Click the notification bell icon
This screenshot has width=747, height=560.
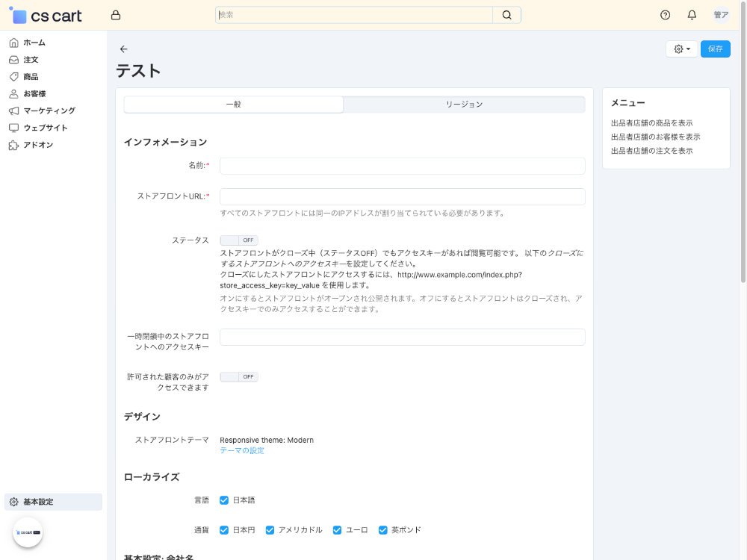coord(691,14)
